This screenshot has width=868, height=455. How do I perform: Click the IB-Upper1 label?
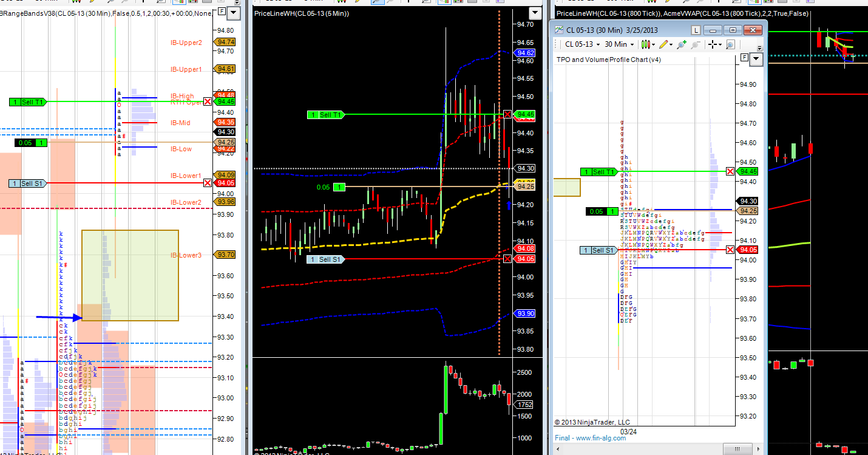(x=186, y=69)
